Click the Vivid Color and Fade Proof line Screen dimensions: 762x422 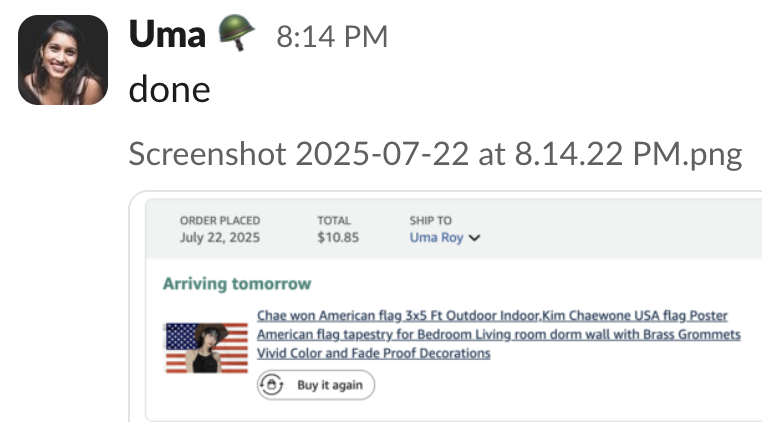(374, 353)
